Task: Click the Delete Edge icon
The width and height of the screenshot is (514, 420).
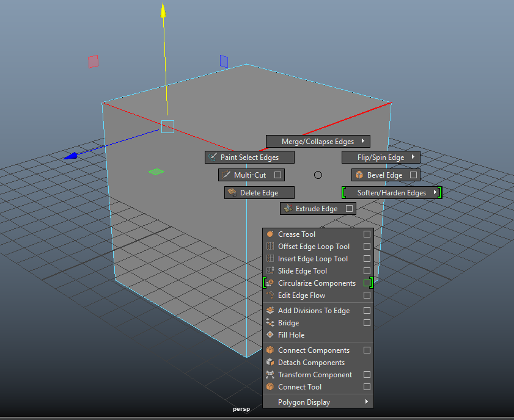Action: (x=232, y=192)
